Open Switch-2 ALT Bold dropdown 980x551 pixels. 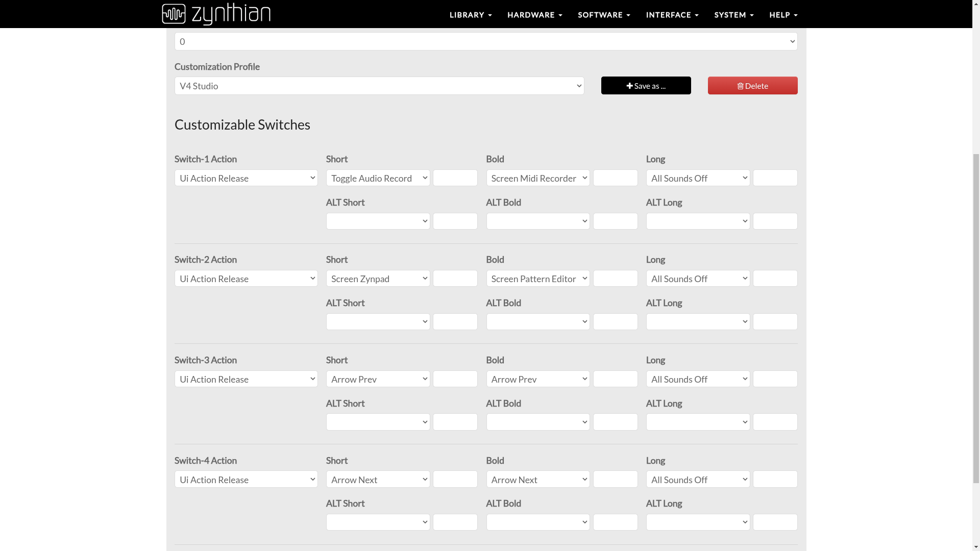click(x=538, y=322)
